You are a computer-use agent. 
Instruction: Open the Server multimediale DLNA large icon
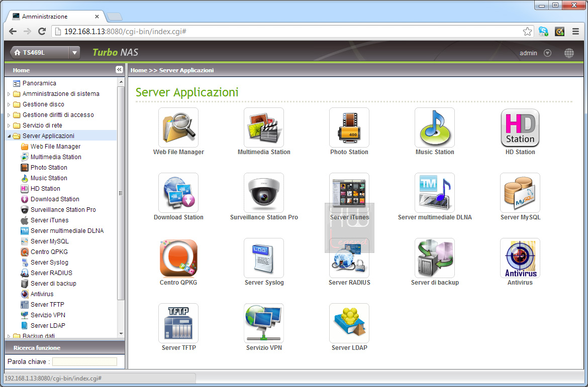click(x=435, y=193)
